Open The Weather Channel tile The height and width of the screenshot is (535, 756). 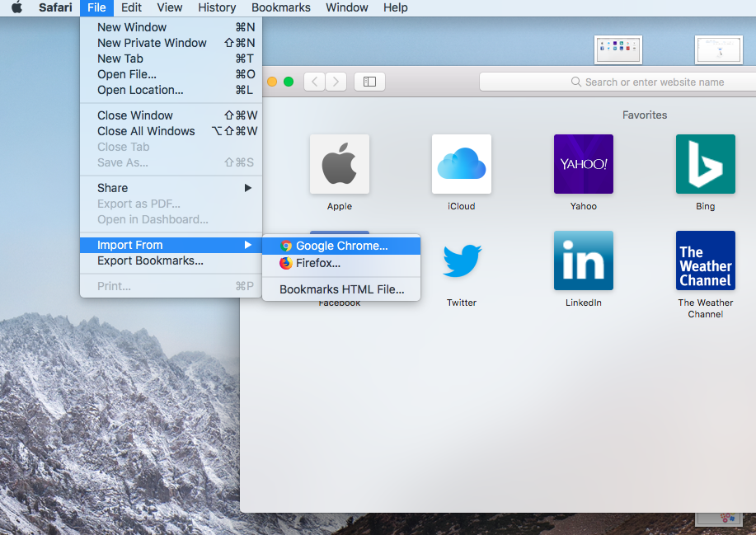(x=705, y=260)
